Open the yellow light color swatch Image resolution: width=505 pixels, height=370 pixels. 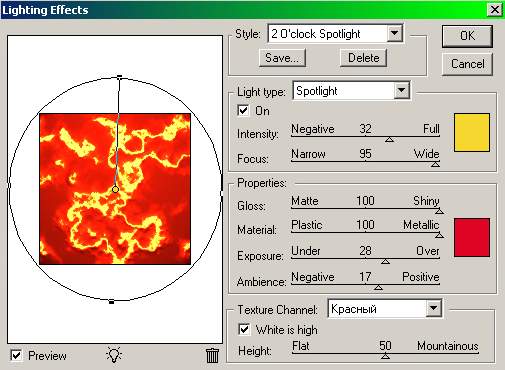[x=472, y=132]
